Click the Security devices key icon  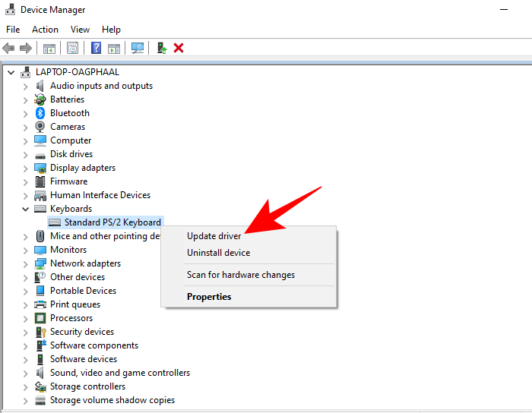tap(40, 332)
